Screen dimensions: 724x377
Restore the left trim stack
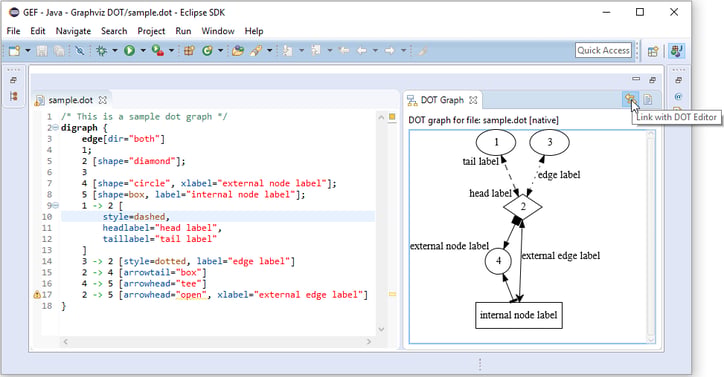point(13,80)
